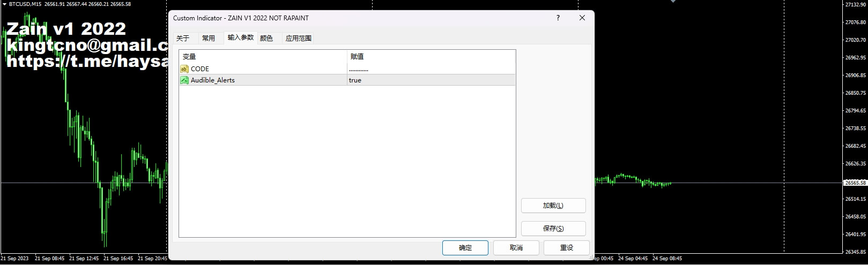This screenshot has width=868, height=265.
Task: Click the CODE string type icon
Action: [184, 69]
